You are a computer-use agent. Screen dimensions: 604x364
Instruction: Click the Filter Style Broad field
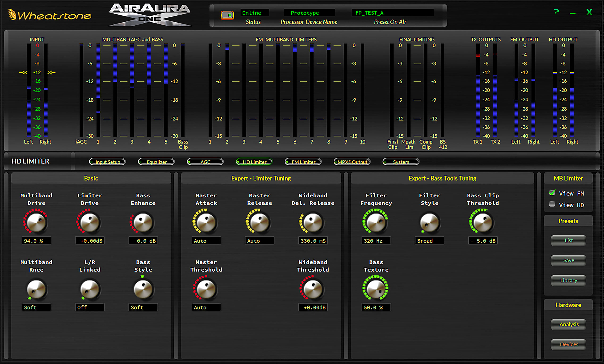pos(429,240)
